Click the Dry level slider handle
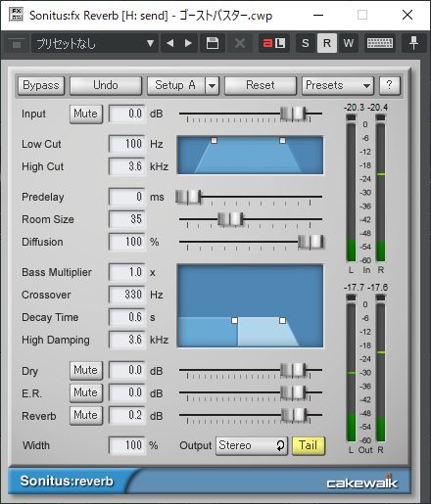The image size is (431, 504). tap(293, 370)
